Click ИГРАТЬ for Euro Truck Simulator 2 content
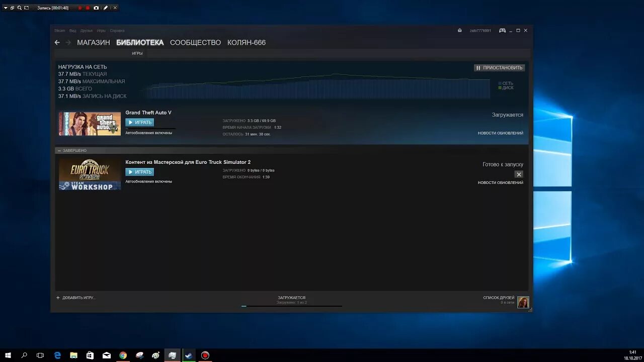The height and width of the screenshot is (362, 644). coord(139,172)
